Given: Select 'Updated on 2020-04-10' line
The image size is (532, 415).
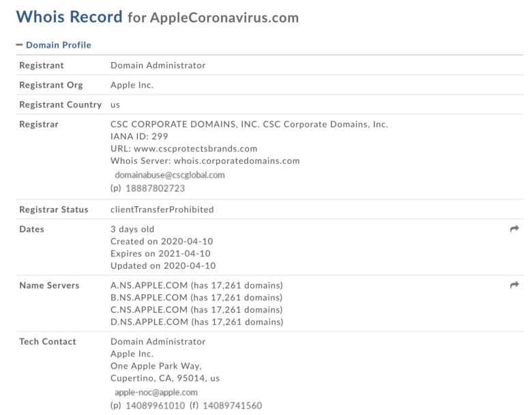Looking at the screenshot, I should (163, 266).
